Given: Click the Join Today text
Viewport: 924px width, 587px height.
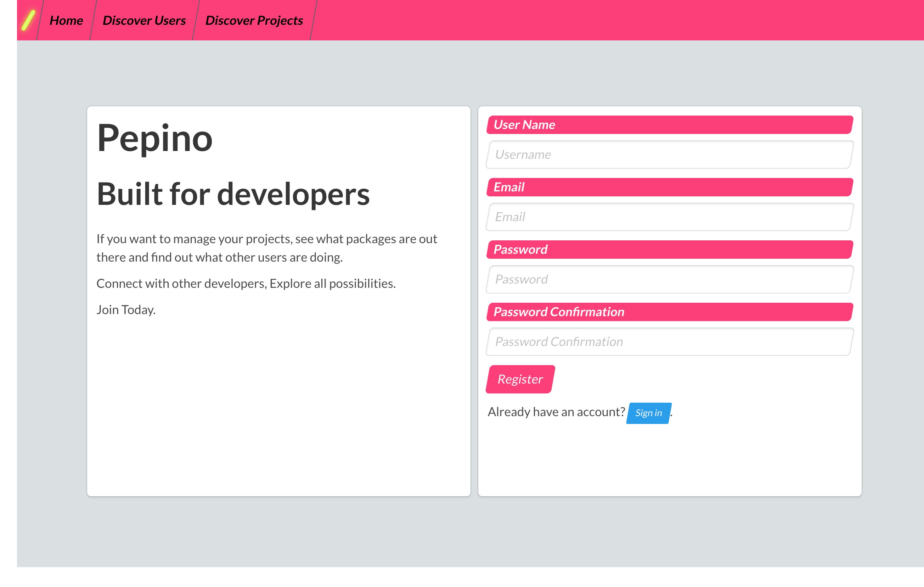Looking at the screenshot, I should pyautogui.click(x=126, y=309).
